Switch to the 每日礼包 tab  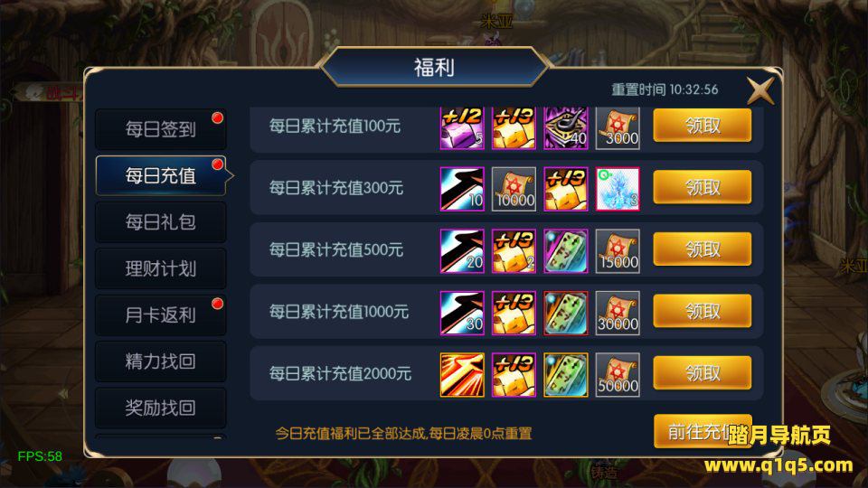pos(161,222)
